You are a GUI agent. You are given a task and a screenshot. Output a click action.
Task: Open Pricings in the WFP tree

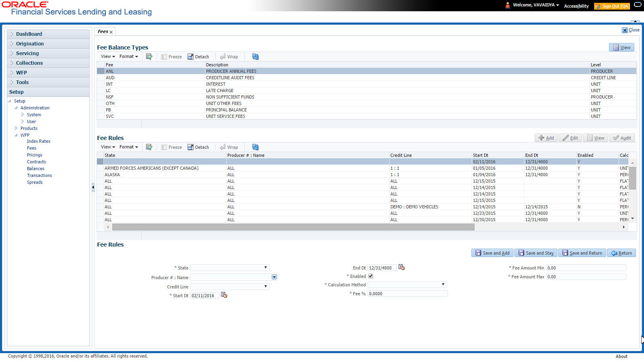[35, 155]
